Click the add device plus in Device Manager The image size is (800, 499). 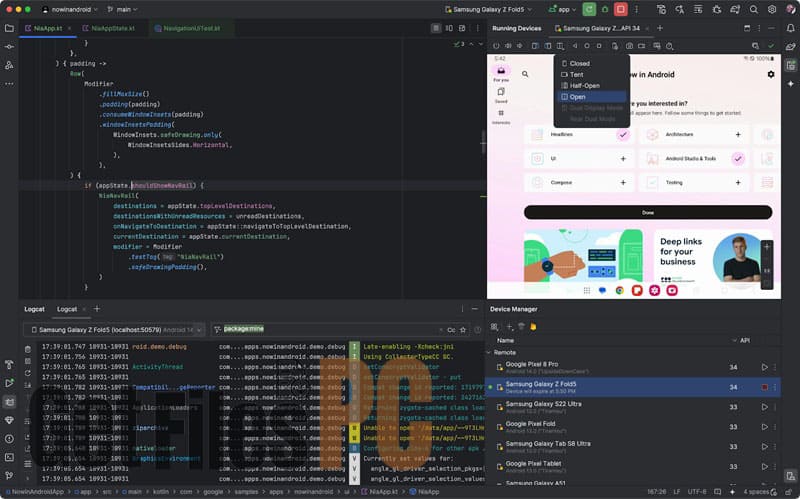(509, 327)
